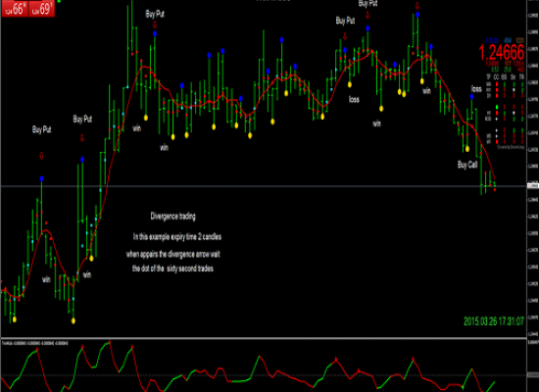Viewport: 539px width, 392px height.
Task: Select the win label below the leftmost Buy Put
Action: pos(46,279)
